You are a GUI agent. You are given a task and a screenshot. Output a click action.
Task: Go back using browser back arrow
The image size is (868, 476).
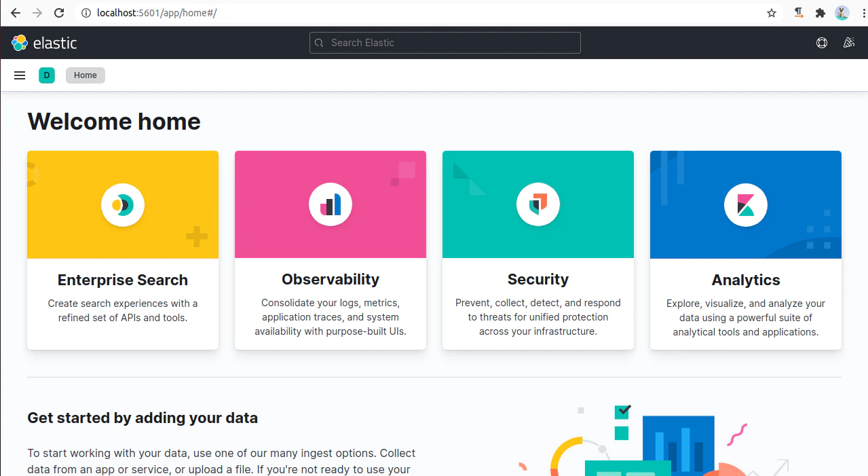pos(15,13)
